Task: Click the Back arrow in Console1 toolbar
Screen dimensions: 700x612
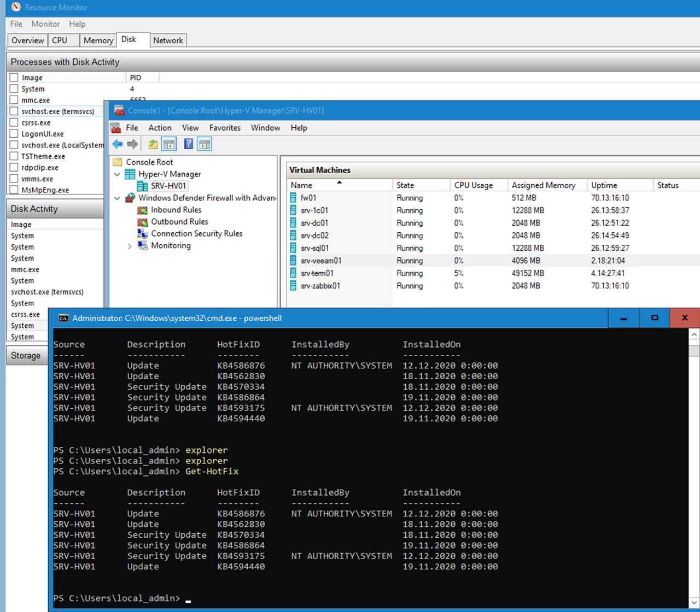Action: click(x=118, y=144)
